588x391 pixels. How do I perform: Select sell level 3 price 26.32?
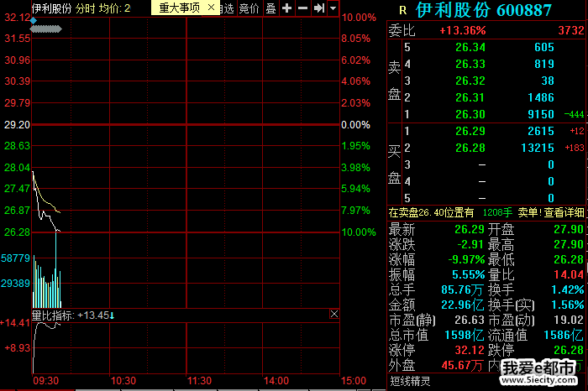point(470,81)
